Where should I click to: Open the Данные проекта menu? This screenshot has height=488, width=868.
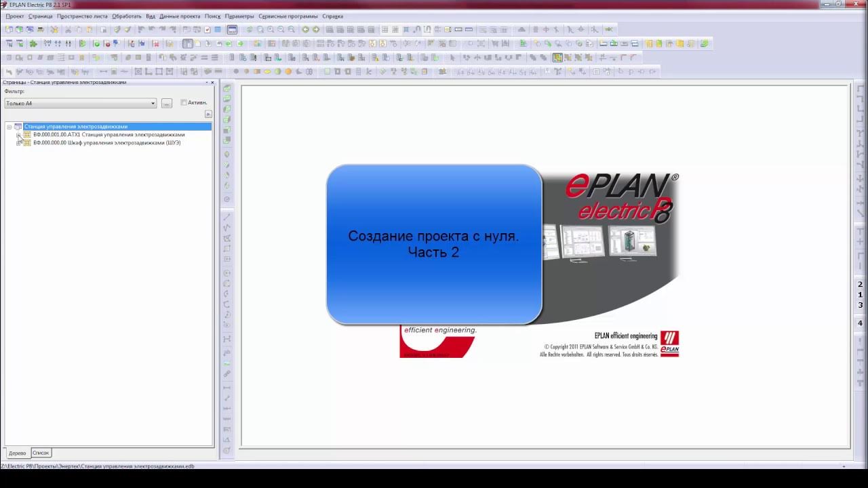coord(180,16)
